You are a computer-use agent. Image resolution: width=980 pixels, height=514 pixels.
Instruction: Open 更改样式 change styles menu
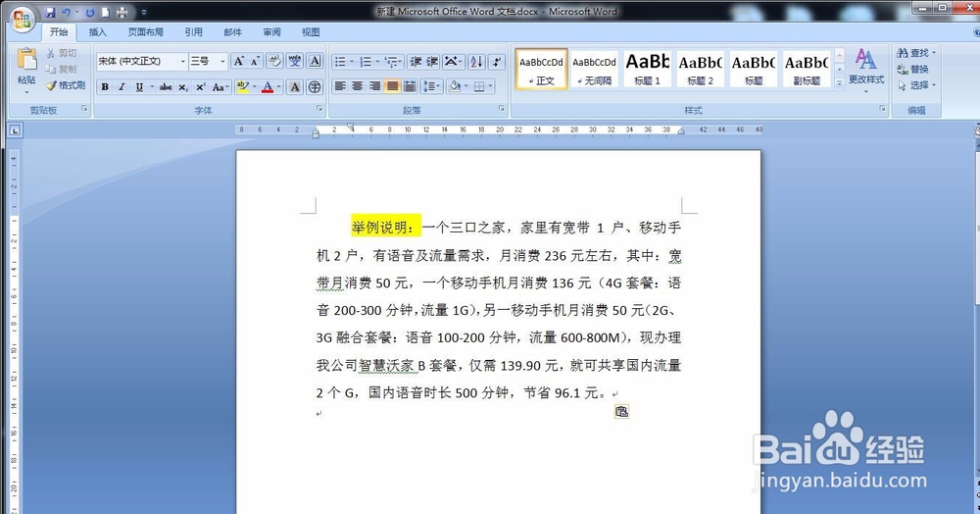click(866, 70)
